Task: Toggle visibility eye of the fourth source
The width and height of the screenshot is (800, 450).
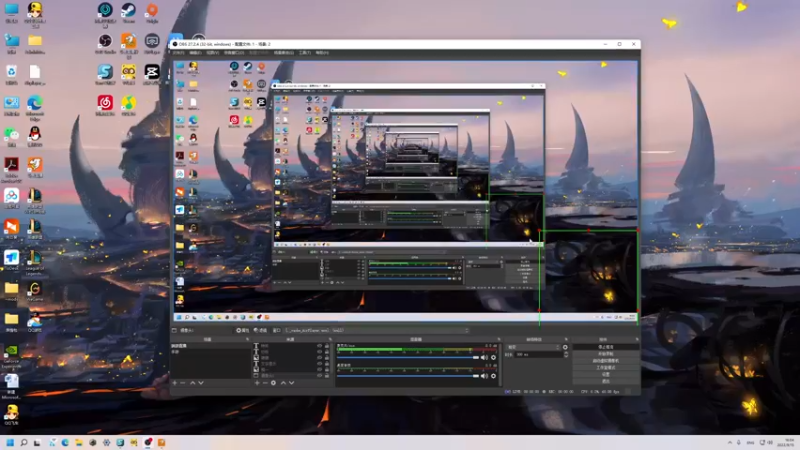Action: pyautogui.click(x=319, y=363)
